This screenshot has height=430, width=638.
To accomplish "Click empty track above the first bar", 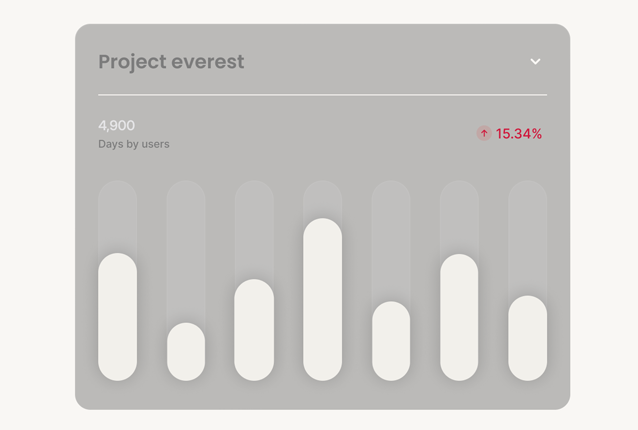I will [x=118, y=215].
